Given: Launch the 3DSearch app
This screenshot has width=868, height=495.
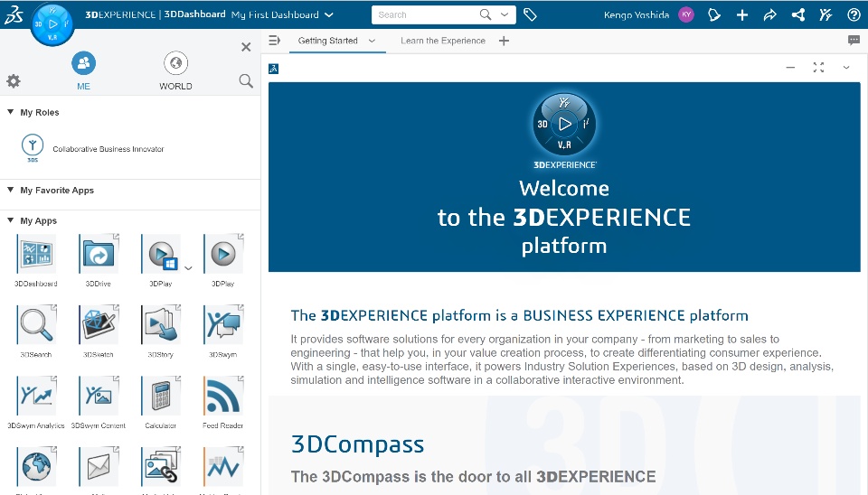Looking at the screenshot, I should (x=36, y=324).
